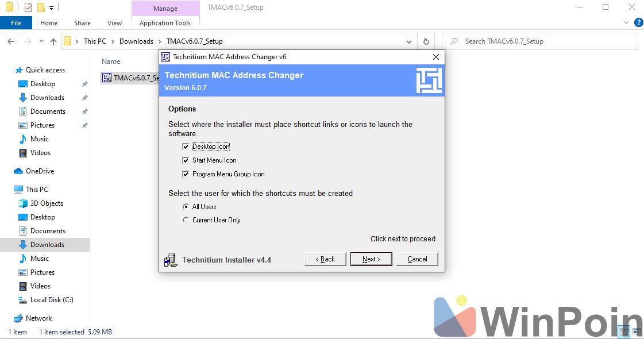Click folder icon in the address bar
The width and height of the screenshot is (644, 339).
pyautogui.click(x=68, y=41)
